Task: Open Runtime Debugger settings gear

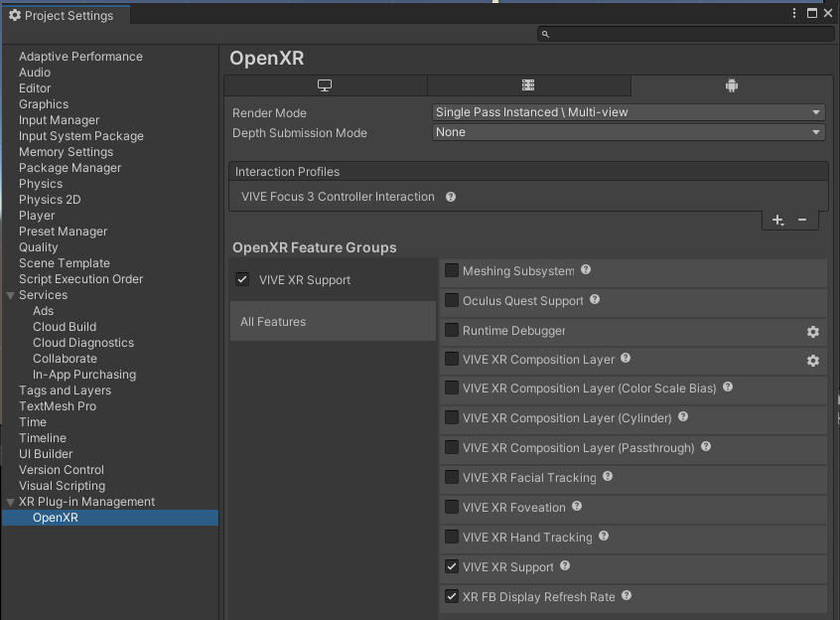Action: 812,332
